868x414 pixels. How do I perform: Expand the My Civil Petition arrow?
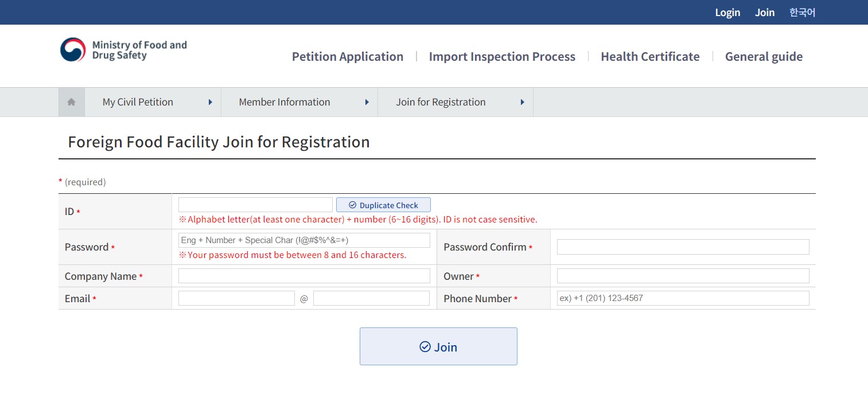[210, 102]
